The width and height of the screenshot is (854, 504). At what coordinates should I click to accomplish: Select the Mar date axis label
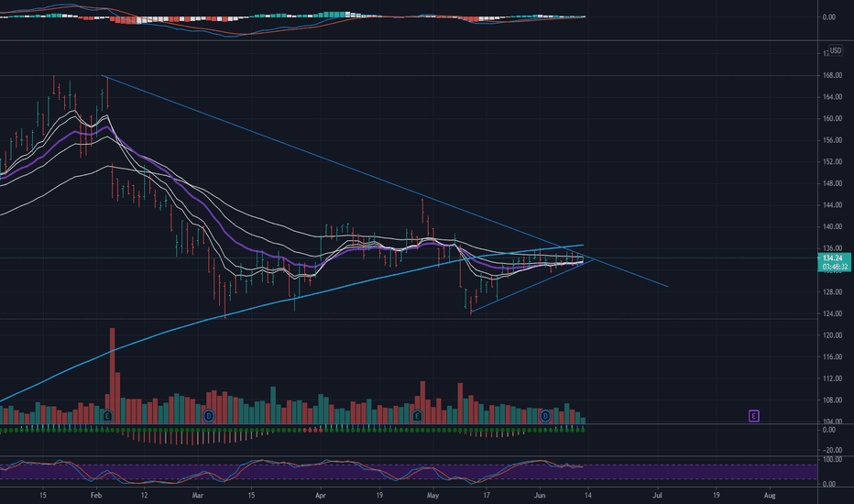click(x=198, y=495)
